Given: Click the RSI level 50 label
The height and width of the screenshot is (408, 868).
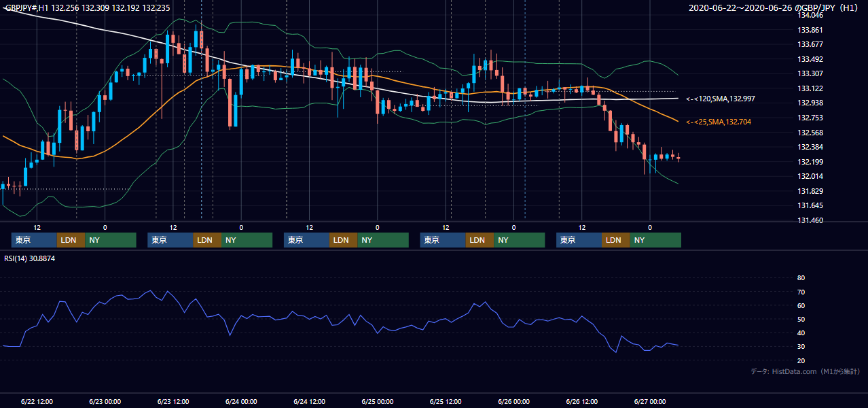Looking at the screenshot, I should (801, 319).
